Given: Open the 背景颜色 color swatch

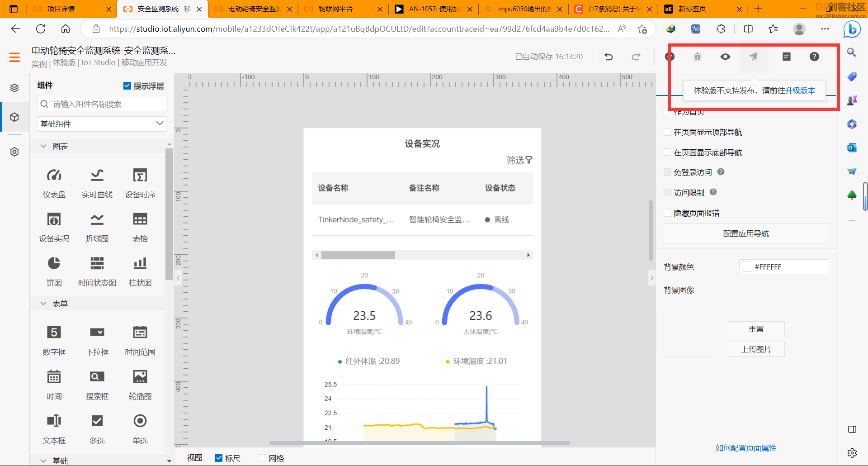Looking at the screenshot, I should point(747,267).
